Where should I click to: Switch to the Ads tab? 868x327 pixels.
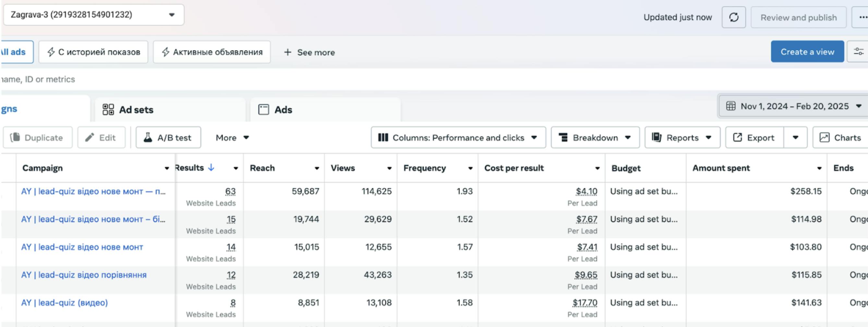tap(283, 110)
